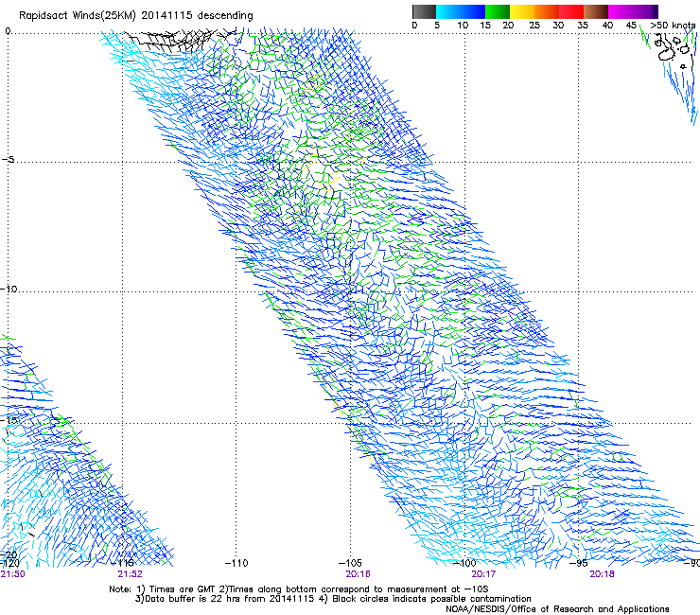Click the purple '20:18' time label
700x615 pixels.
(602, 574)
